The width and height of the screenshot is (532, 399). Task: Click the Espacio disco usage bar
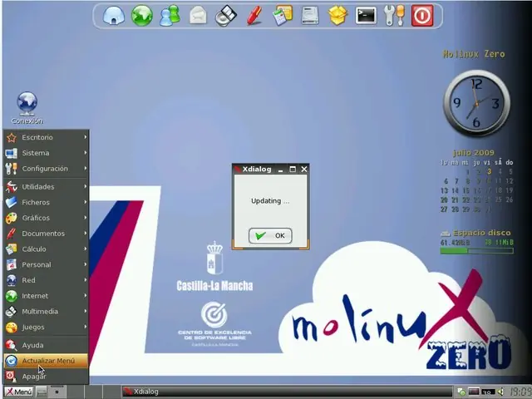click(x=476, y=251)
